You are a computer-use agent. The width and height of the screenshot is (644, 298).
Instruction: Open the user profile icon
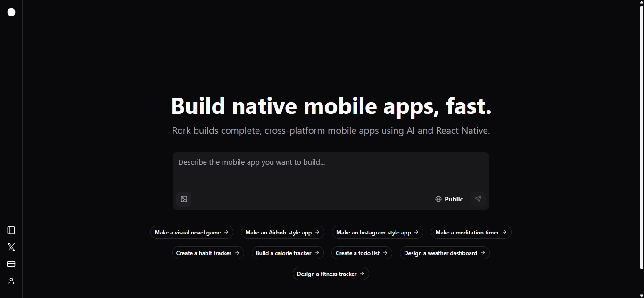(11, 281)
